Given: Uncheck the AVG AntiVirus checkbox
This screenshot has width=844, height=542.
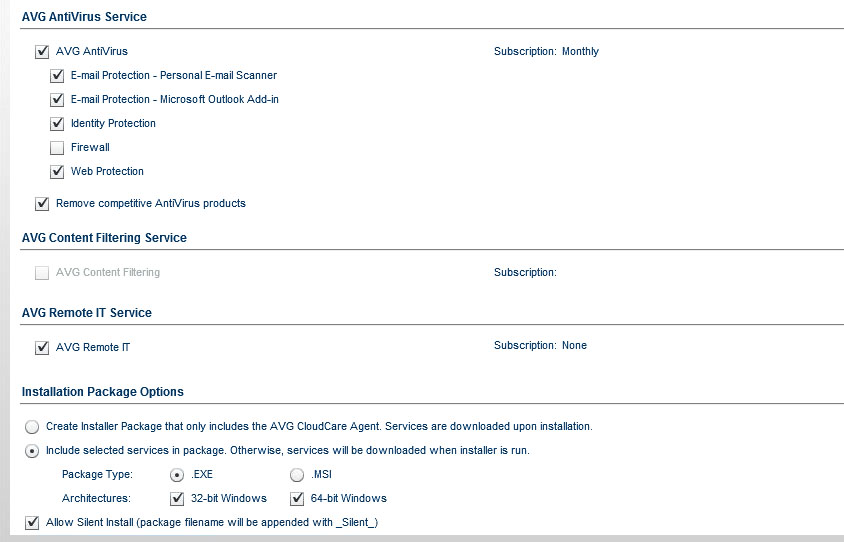Looking at the screenshot, I should tap(42, 51).
